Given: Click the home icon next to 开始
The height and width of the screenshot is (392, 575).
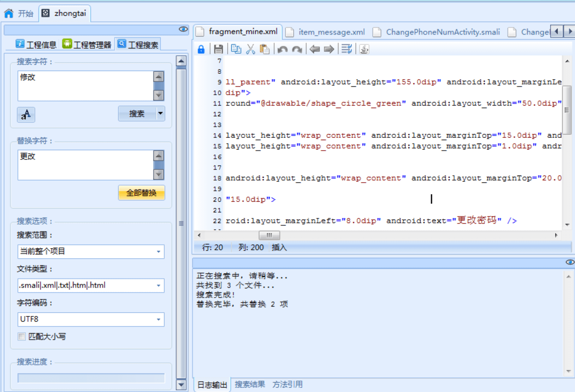Looking at the screenshot, I should pyautogui.click(x=9, y=13).
